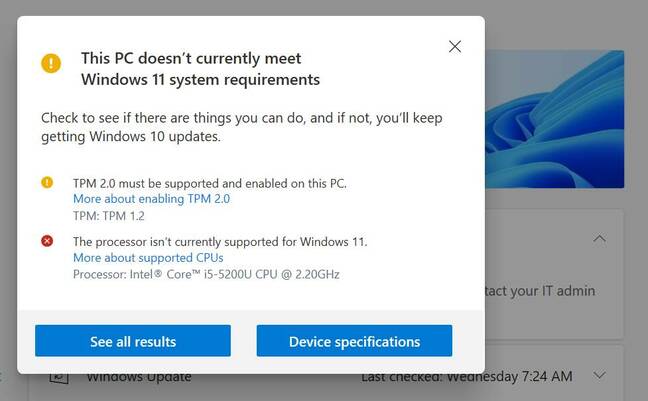Open the More about enabling TPM 2.0 link
This screenshot has height=401, width=648.
tap(151, 199)
